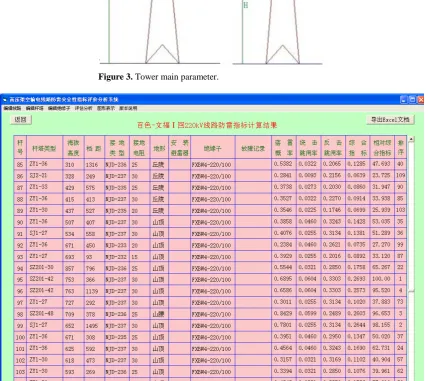431x381 pixels.
Task: Open the 编辑杆塔 menu
Action: pyautogui.click(x=35, y=108)
